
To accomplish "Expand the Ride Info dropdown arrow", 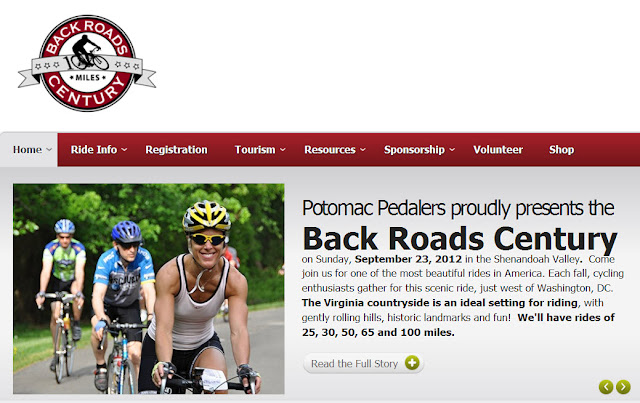I will [124, 150].
